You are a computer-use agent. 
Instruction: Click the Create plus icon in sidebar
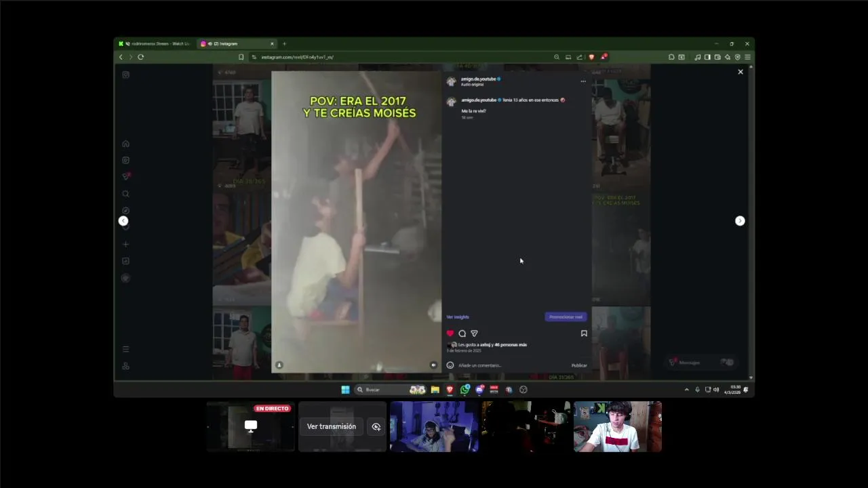point(125,244)
